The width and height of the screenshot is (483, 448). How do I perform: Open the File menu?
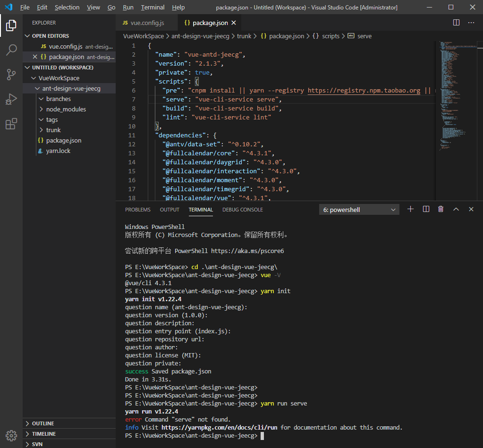coord(25,8)
